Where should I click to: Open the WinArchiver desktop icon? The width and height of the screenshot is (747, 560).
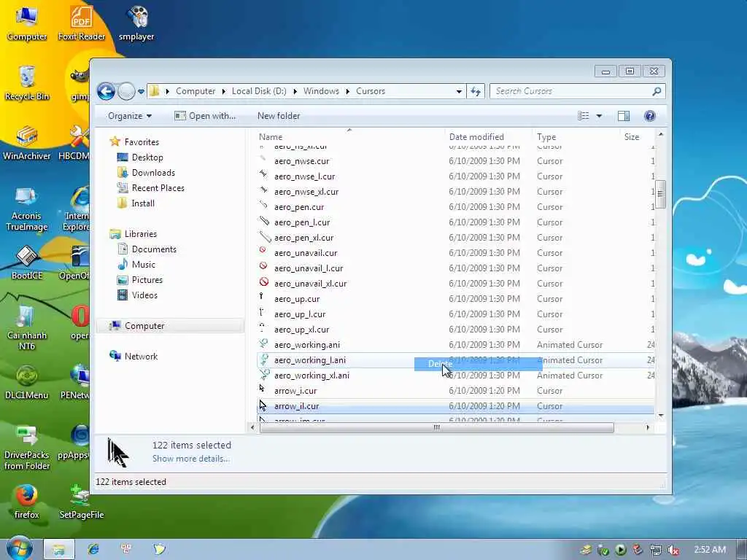pos(27,144)
